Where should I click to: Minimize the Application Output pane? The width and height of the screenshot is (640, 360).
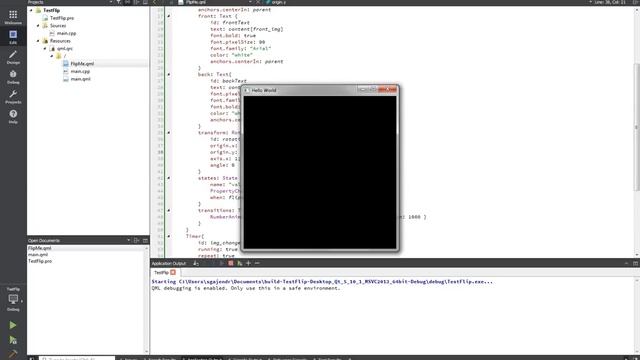coord(627,263)
